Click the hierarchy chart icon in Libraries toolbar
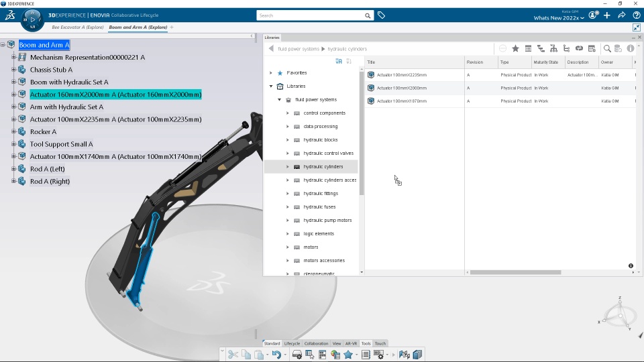Image resolution: width=644 pixels, height=362 pixels. (553, 48)
